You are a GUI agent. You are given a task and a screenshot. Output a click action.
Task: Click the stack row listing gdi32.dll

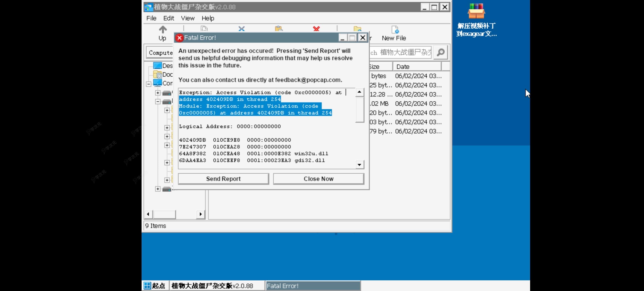[x=252, y=160]
